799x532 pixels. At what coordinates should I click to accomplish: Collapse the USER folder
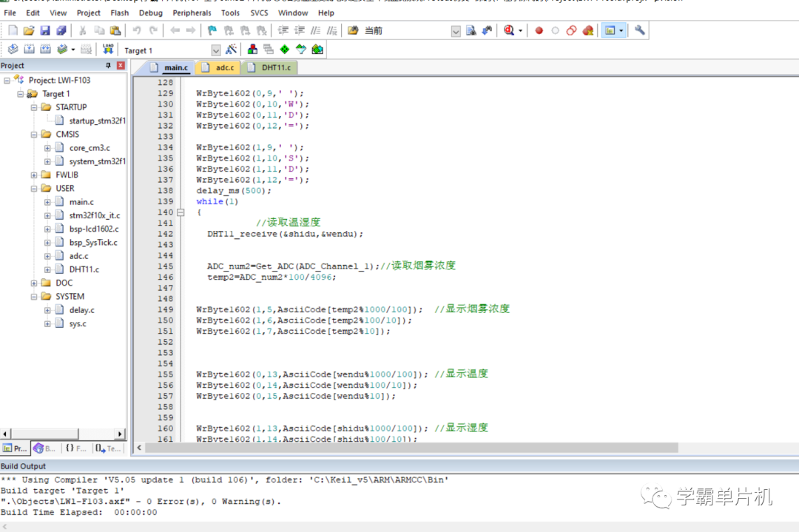[33, 189]
